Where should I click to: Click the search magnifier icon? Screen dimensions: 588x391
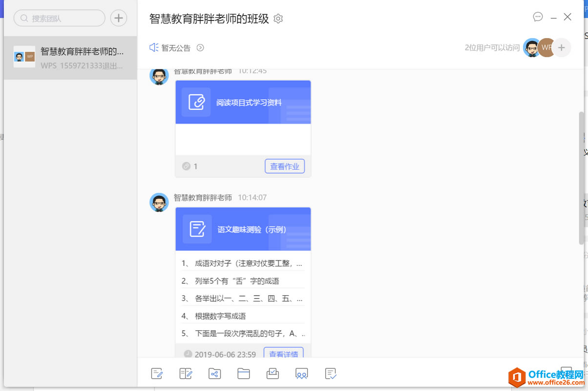(x=24, y=18)
